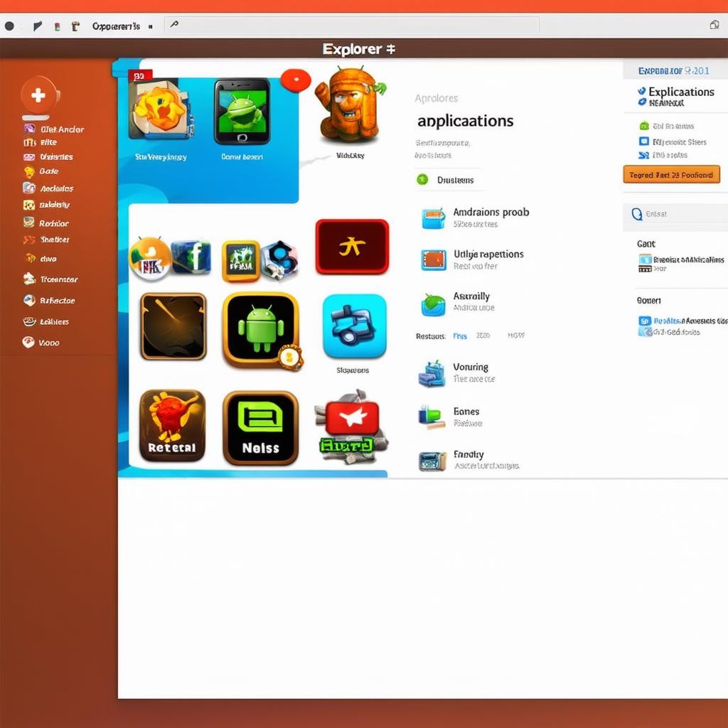Screen dimensions: 728x728
Task: Toggle the green Drusteens indicator
Action: [x=422, y=180]
